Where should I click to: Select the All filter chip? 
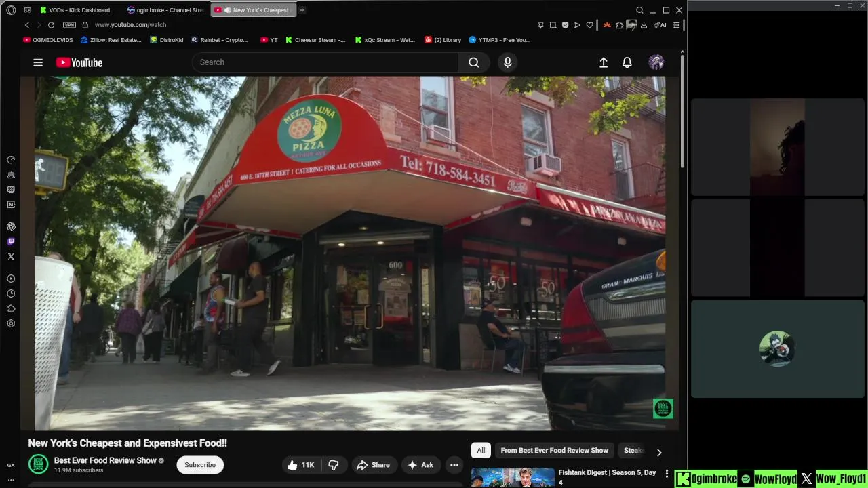coord(481,450)
